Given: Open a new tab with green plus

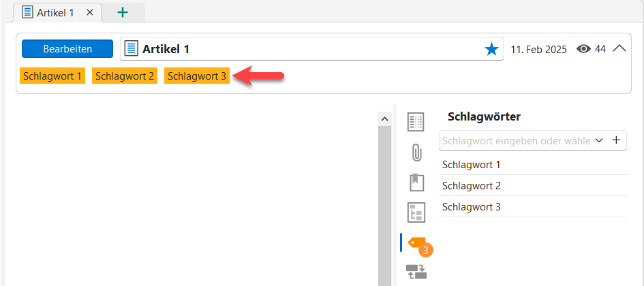Looking at the screenshot, I should (123, 12).
